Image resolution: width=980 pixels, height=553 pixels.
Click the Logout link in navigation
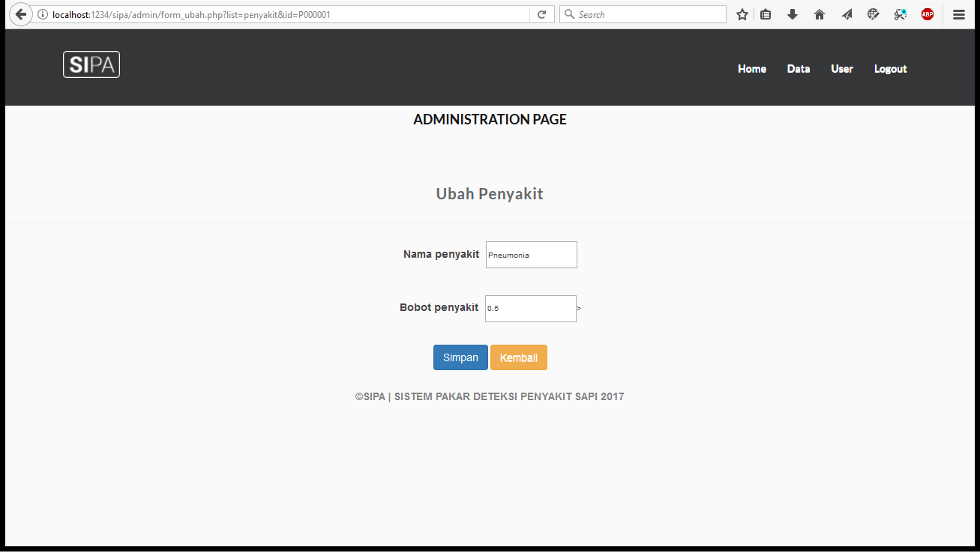coord(890,69)
